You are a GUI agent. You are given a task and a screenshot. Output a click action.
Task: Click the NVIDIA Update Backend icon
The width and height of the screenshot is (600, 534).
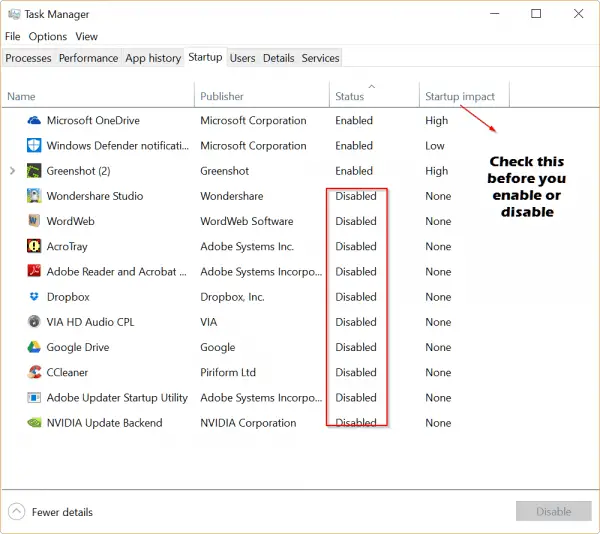[34, 423]
